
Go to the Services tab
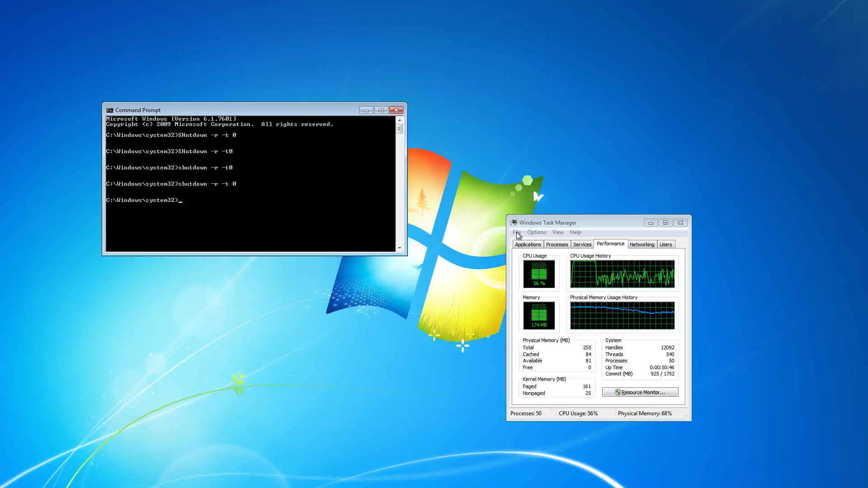coord(582,244)
